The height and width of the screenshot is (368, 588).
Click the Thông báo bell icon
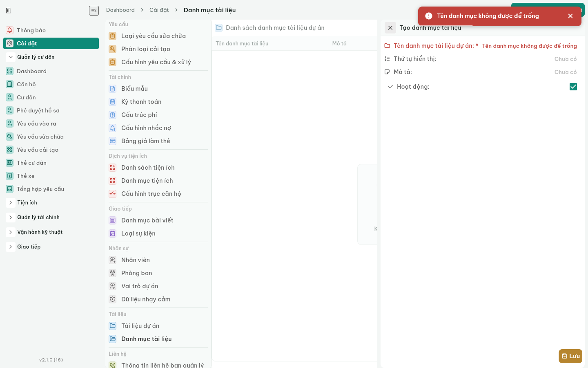(x=10, y=30)
